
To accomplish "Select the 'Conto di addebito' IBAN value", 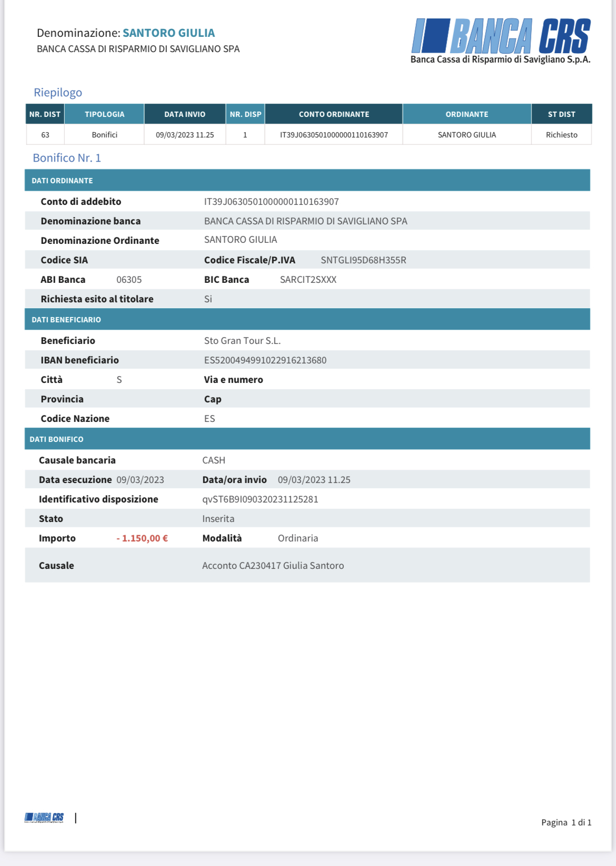I will pos(272,202).
